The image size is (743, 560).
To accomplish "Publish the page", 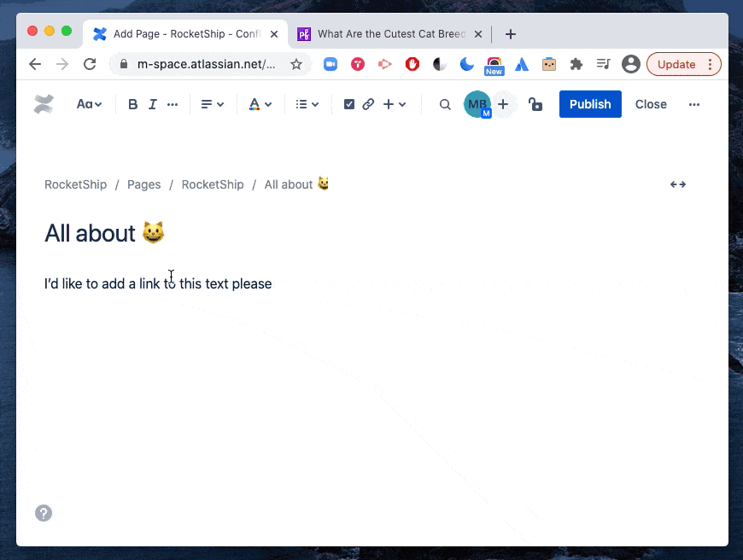I will coord(589,103).
